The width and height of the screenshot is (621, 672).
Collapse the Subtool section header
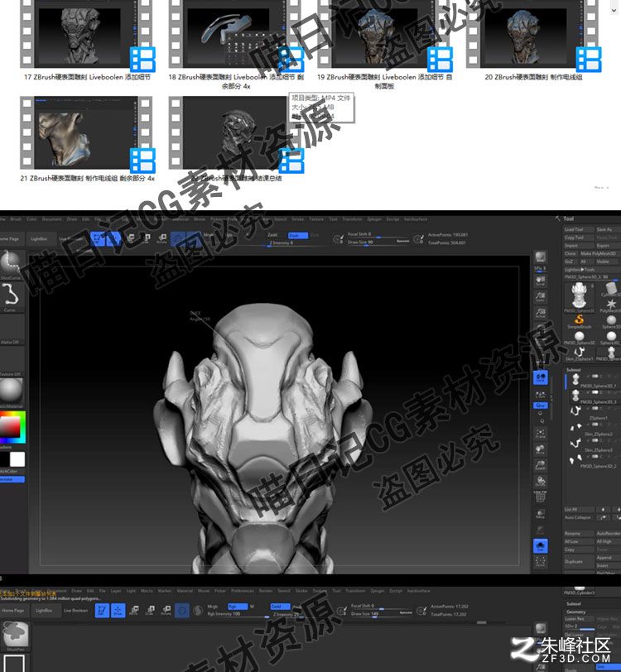(574, 369)
